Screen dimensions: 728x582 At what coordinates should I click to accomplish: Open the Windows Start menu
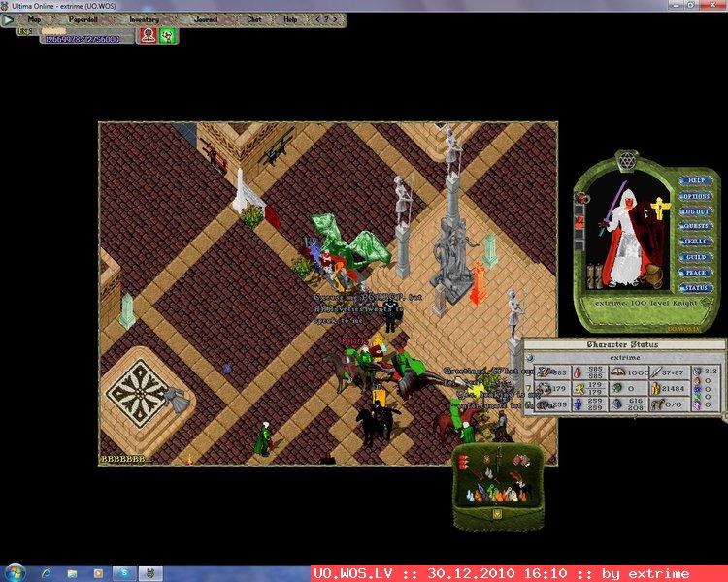point(15,573)
